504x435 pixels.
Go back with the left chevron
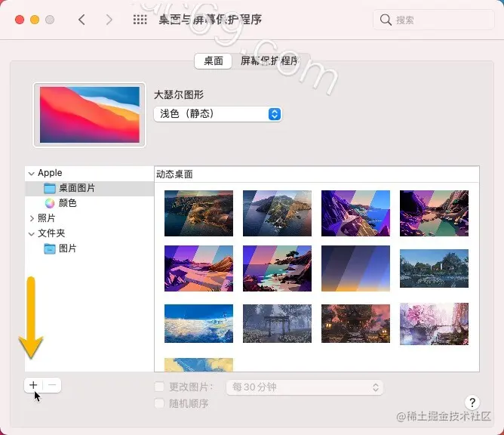[x=81, y=20]
